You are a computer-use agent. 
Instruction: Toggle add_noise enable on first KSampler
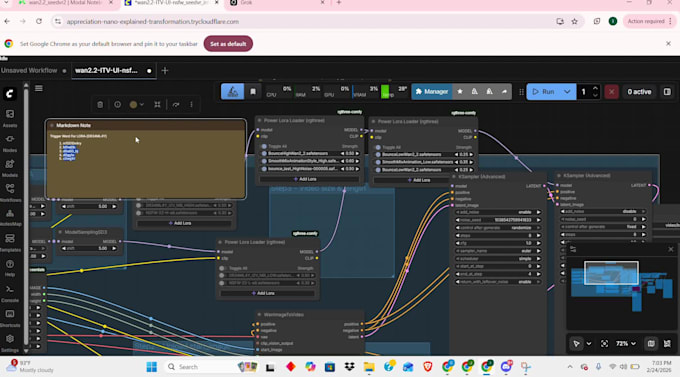498,212
